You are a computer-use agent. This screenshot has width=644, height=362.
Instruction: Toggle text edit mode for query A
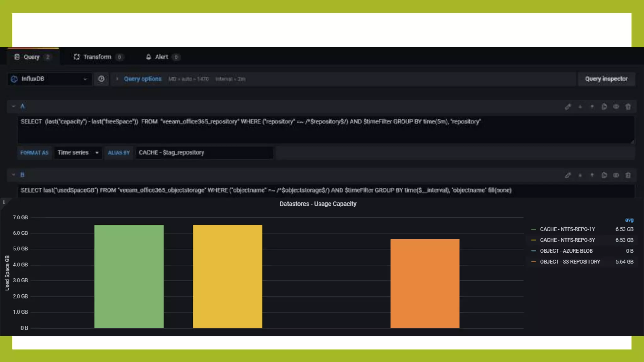pyautogui.click(x=568, y=107)
